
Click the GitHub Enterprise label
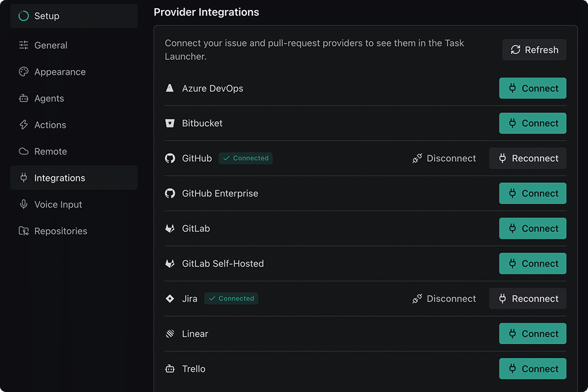point(220,194)
